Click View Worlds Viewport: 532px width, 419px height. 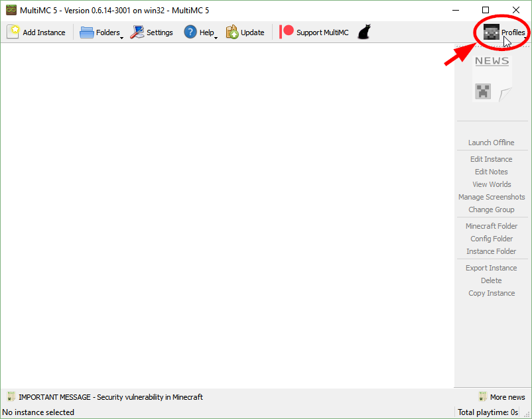[x=492, y=184]
